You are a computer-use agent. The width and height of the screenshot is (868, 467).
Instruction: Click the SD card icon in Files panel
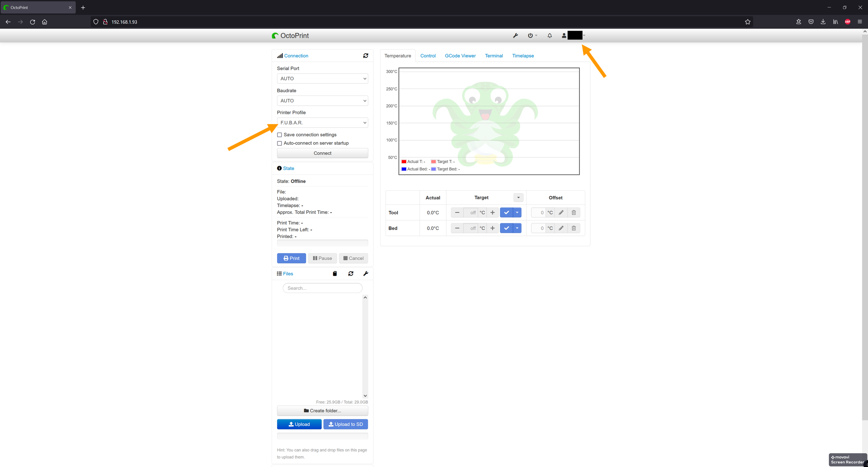[335, 273]
